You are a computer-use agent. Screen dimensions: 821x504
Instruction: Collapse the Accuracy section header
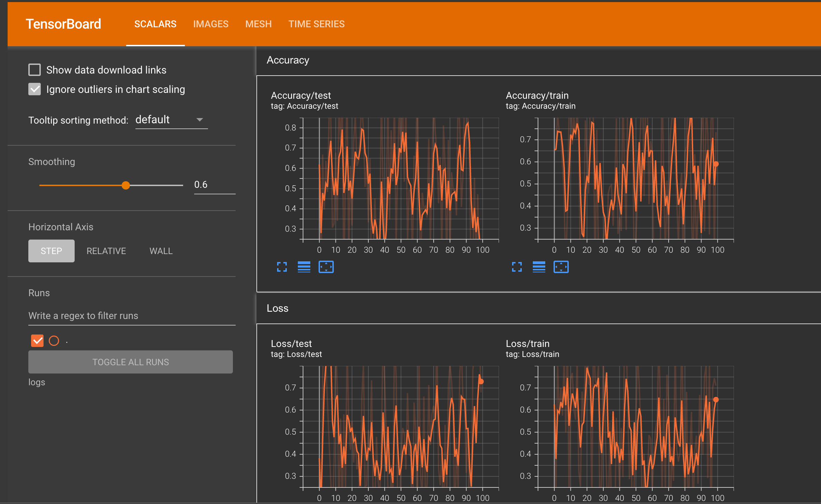coord(288,60)
